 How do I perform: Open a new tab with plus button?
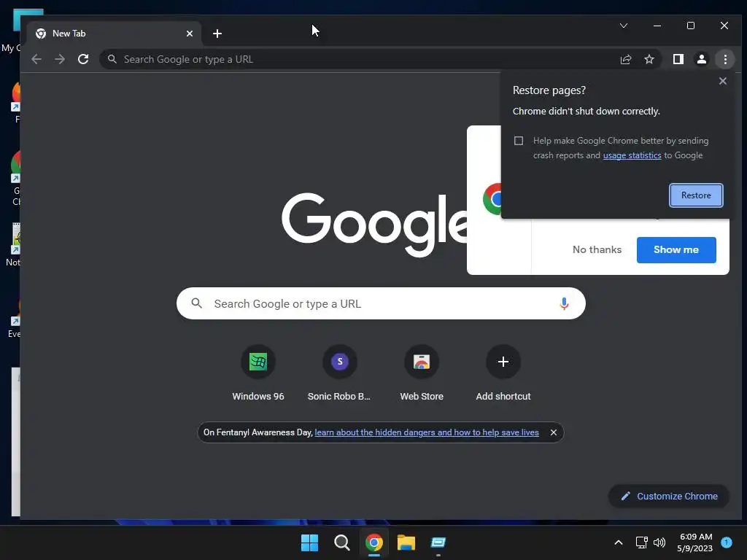pos(217,34)
